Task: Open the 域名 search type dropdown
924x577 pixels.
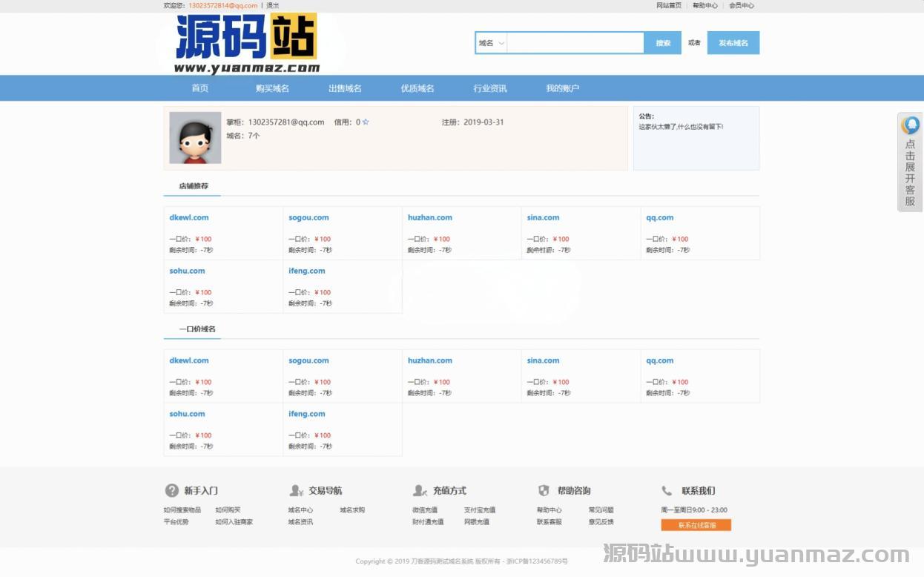Action: click(491, 43)
